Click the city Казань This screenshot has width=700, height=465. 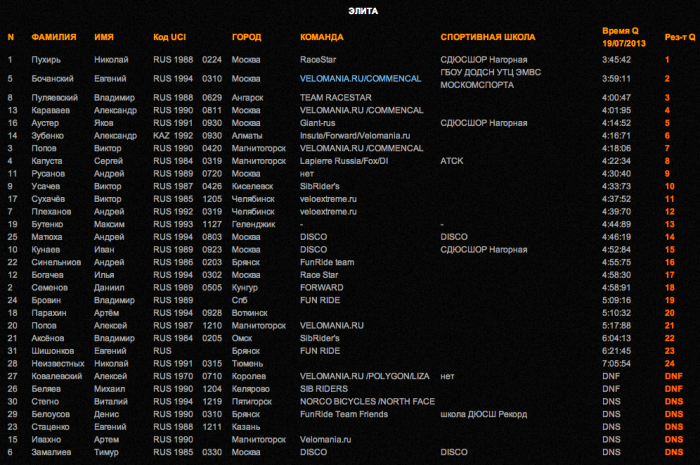[x=246, y=427]
